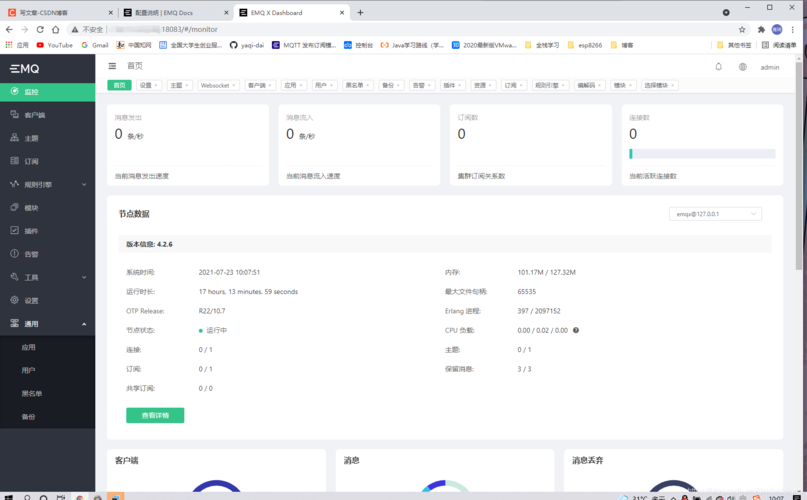807x500 pixels.
Task: Open the Gmail bookmark
Action: [95, 45]
